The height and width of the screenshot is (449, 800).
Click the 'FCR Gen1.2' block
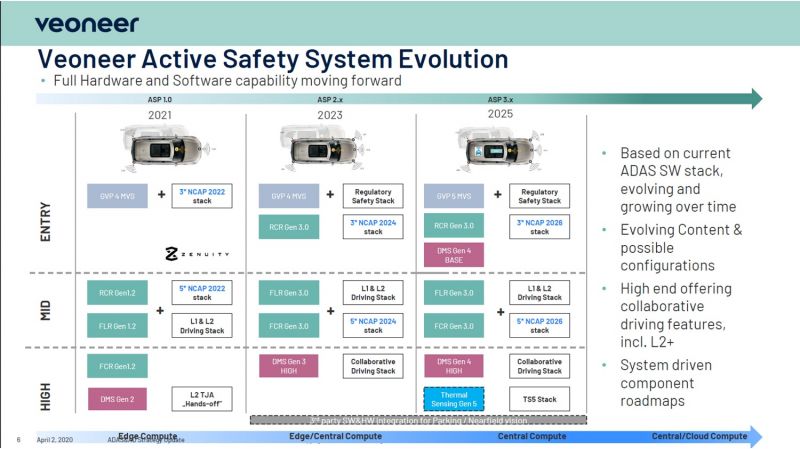[117, 366]
